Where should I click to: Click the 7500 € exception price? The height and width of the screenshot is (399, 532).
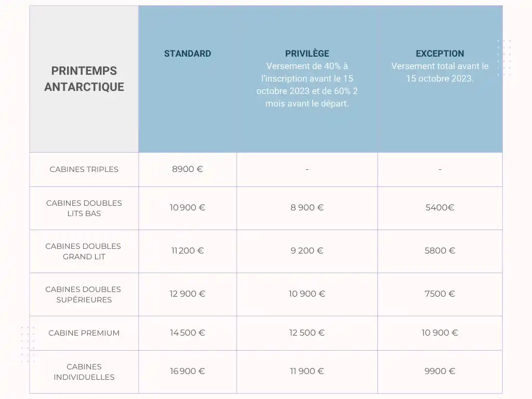(440, 294)
